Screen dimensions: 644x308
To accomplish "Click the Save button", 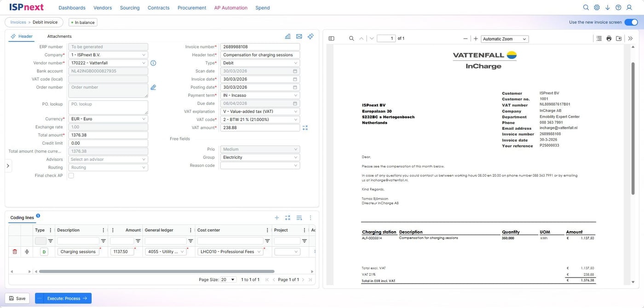I will 17,298.
